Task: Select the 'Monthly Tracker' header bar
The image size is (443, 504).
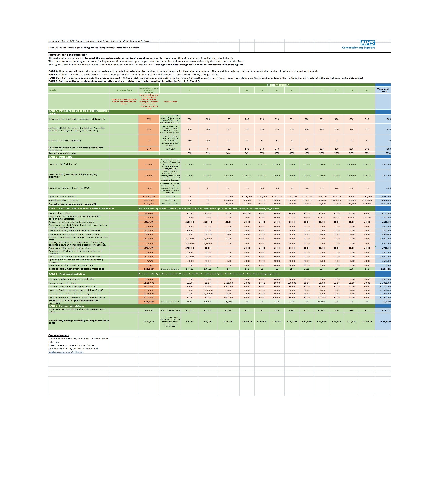Action: click(x=278, y=85)
